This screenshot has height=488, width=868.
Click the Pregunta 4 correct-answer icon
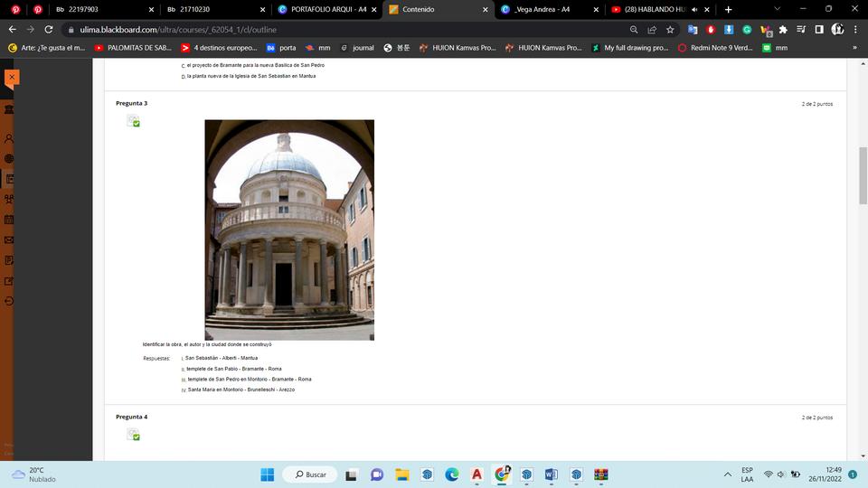(x=134, y=435)
